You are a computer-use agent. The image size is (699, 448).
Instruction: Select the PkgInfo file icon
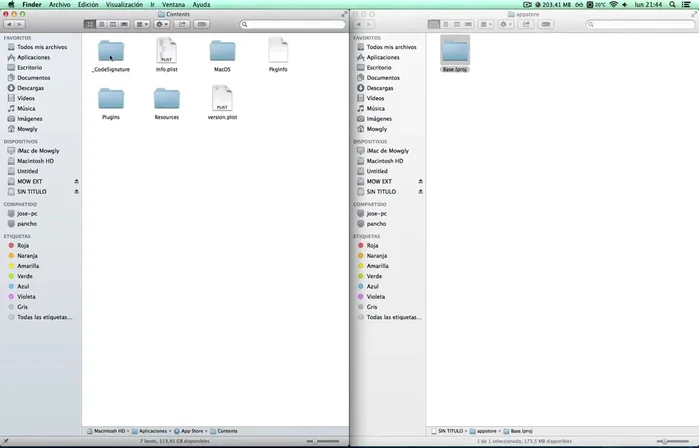[x=278, y=51]
